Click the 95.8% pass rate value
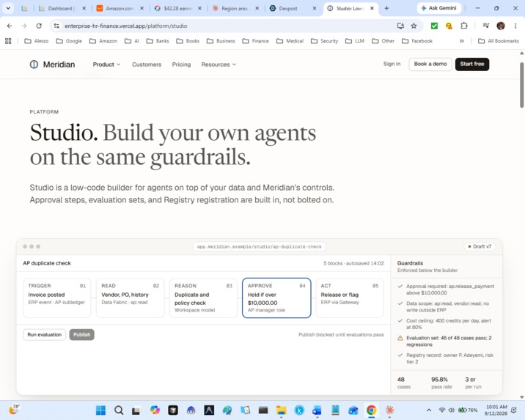The width and height of the screenshot is (525, 420). point(439,380)
